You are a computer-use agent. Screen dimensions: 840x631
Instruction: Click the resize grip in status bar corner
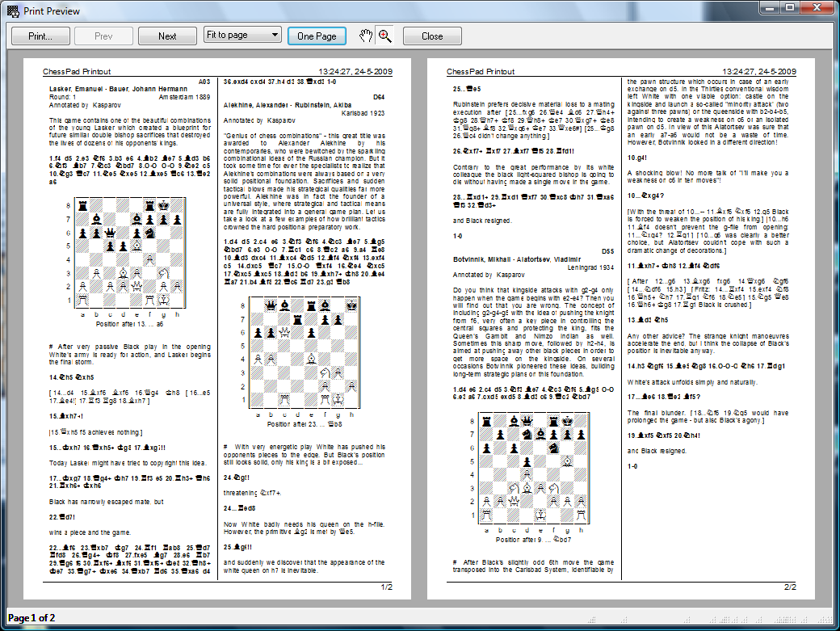tap(831, 622)
